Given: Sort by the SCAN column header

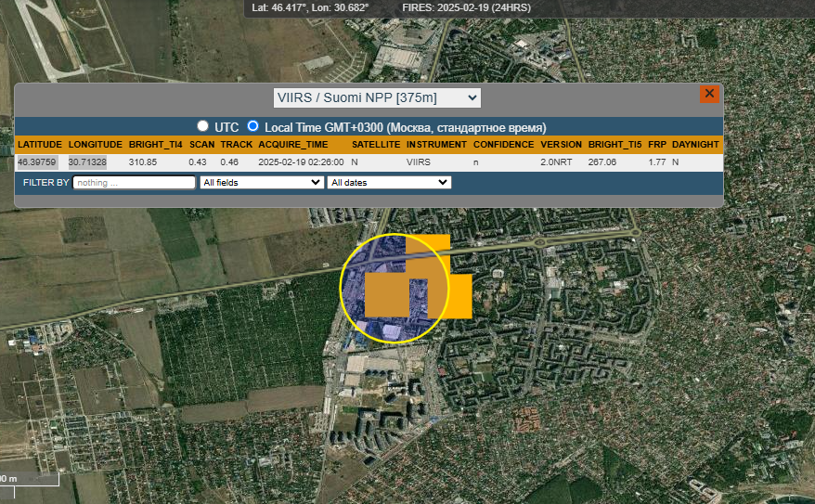Looking at the screenshot, I should [201, 145].
